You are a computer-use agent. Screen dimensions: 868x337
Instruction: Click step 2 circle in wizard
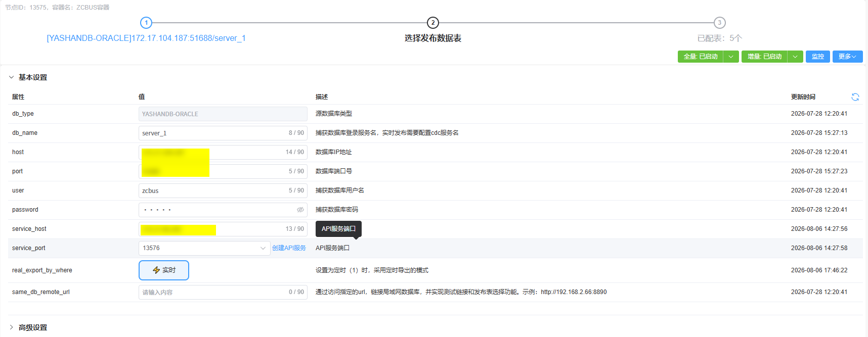pyautogui.click(x=433, y=23)
